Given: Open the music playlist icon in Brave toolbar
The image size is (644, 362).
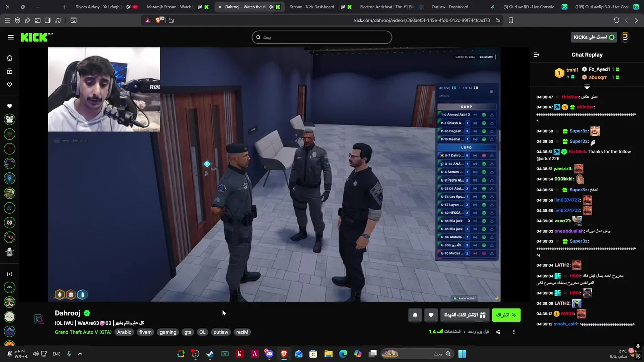Looking at the screenshot, I should coord(57,20).
